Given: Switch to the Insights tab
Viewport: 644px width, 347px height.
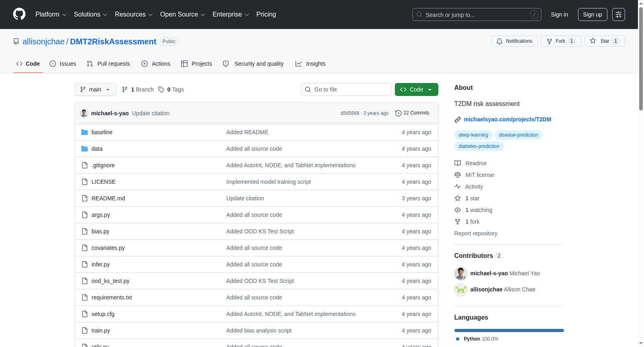Looking at the screenshot, I should pos(310,64).
